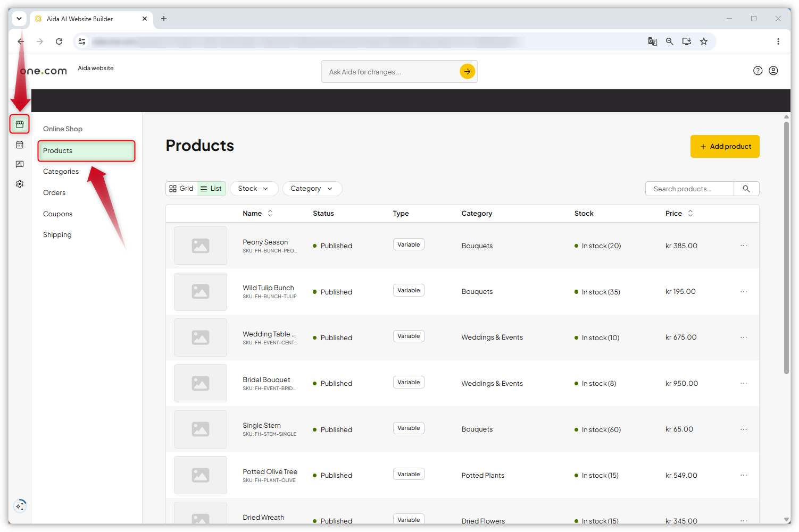
Task: Open the user account profile icon
Action: coord(773,71)
